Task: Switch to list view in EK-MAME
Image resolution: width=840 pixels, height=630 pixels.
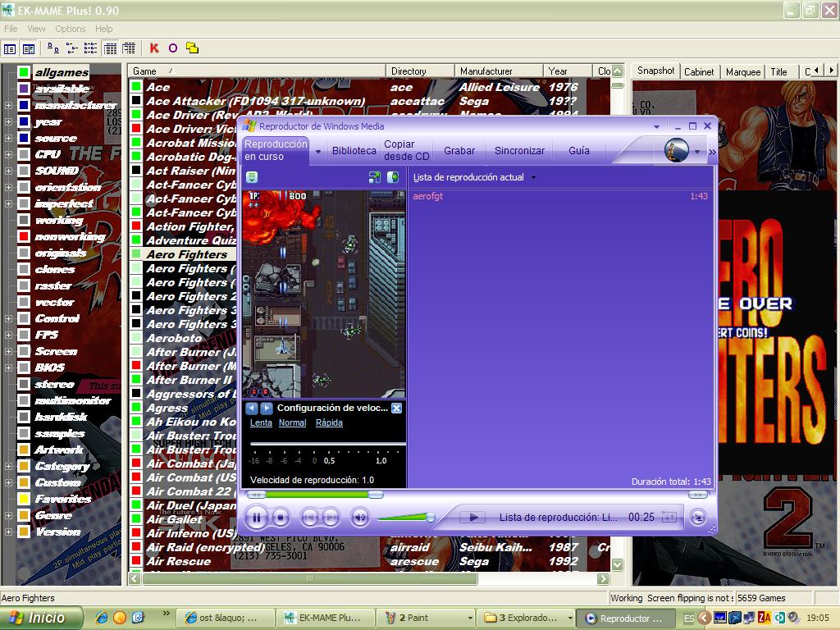Action: click(90, 48)
